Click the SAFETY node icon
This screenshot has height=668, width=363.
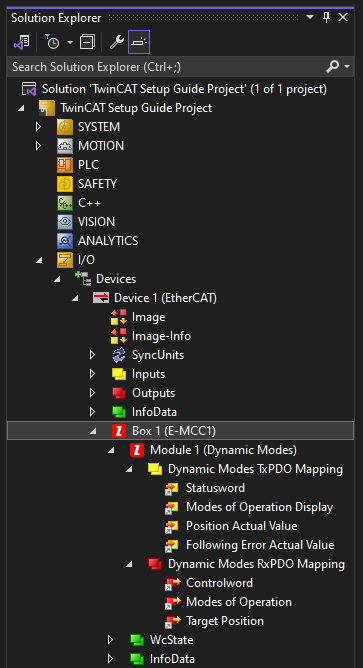65,184
